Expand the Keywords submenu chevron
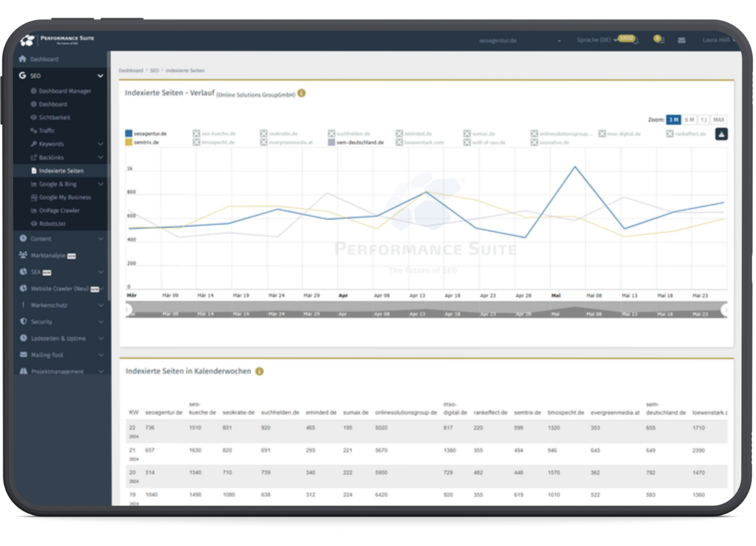The width and height of the screenshot is (756, 546). coord(100,144)
